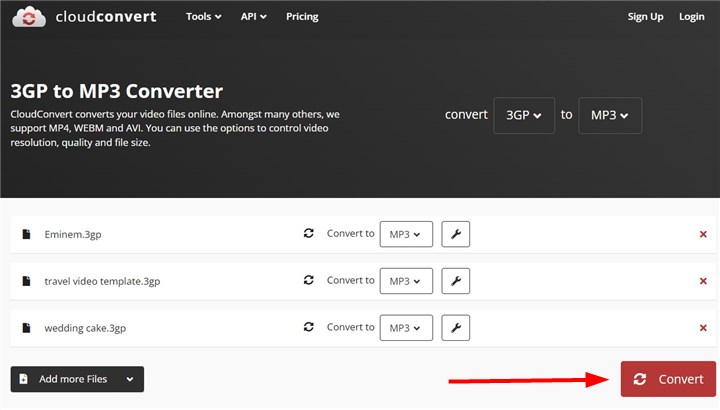Remove travel video template.3gp with red X

coord(703,281)
